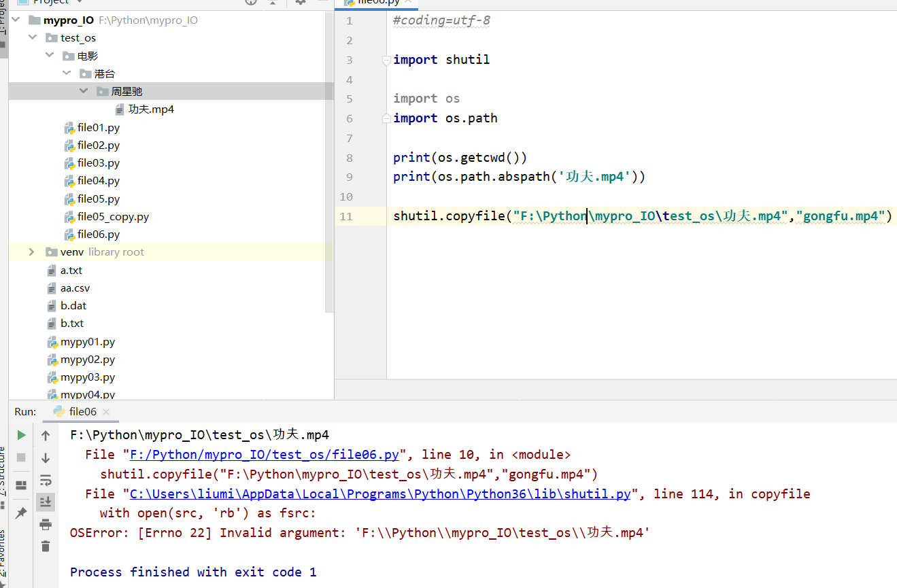Viewport: 897px width, 588px height.
Task: Open the restore layout icon in Run panel
Action: pos(21,485)
